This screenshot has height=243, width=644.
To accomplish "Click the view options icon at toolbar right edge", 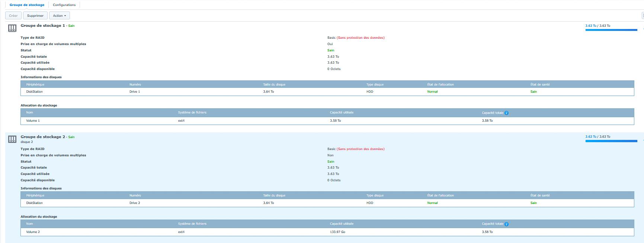I will [643, 16].
